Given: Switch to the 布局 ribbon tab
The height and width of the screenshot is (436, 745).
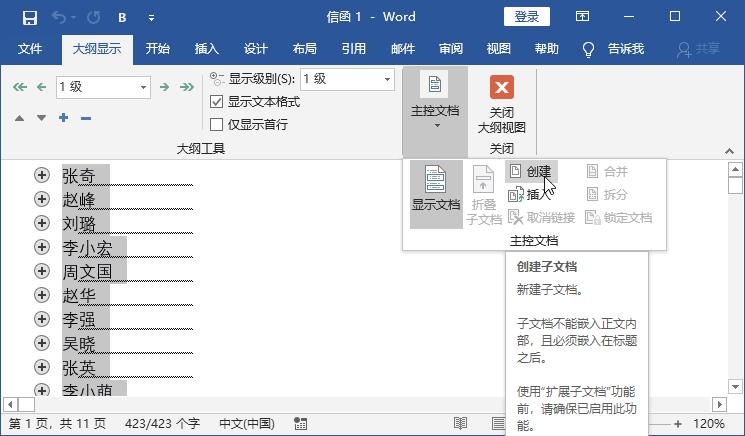Looking at the screenshot, I should pos(305,48).
